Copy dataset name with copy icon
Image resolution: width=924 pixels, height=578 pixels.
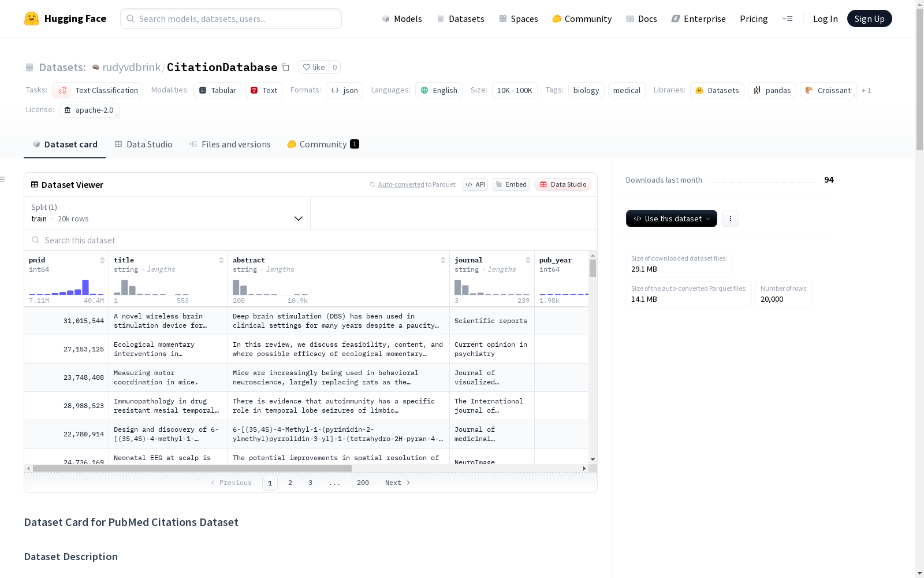285,67
